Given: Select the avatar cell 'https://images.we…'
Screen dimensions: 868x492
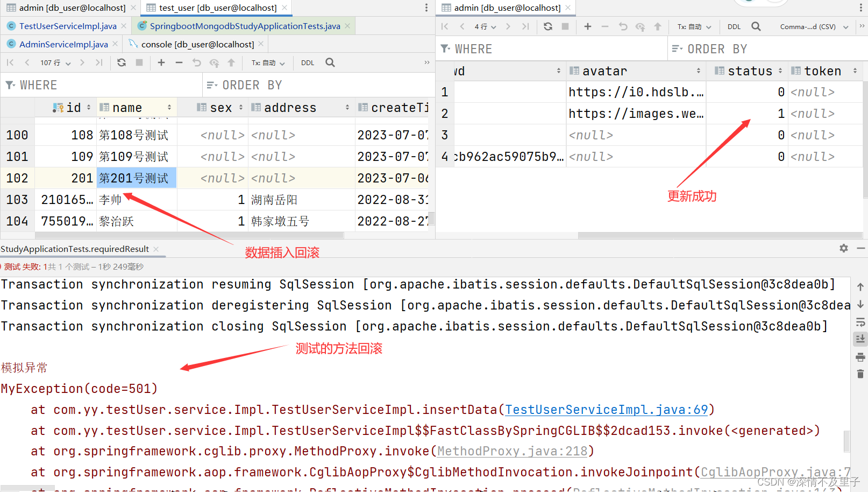Looking at the screenshot, I should pos(636,114).
